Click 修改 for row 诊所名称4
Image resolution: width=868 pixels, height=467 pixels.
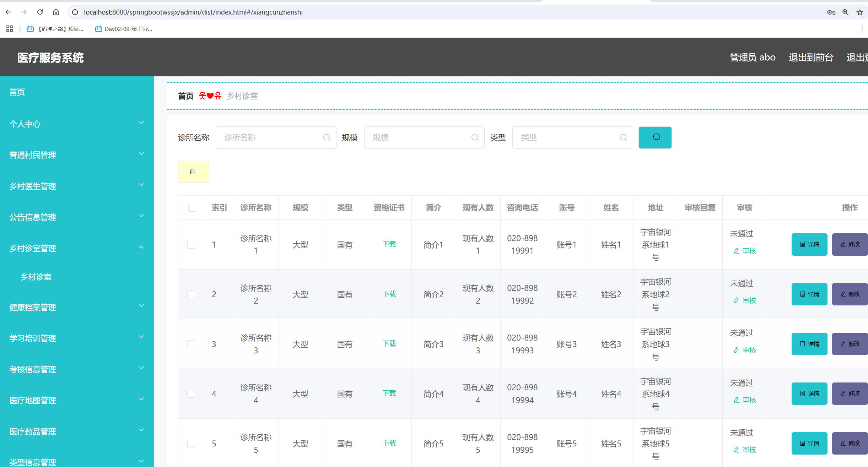pyautogui.click(x=850, y=393)
